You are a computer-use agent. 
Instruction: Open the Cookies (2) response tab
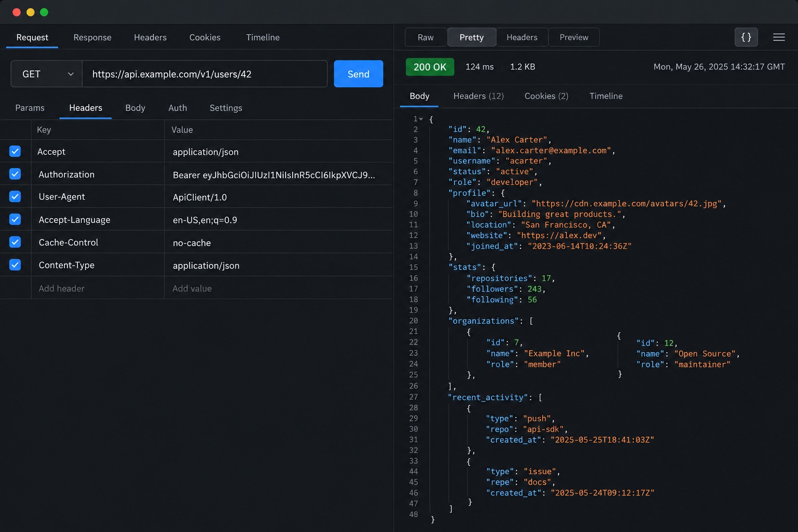tap(547, 96)
